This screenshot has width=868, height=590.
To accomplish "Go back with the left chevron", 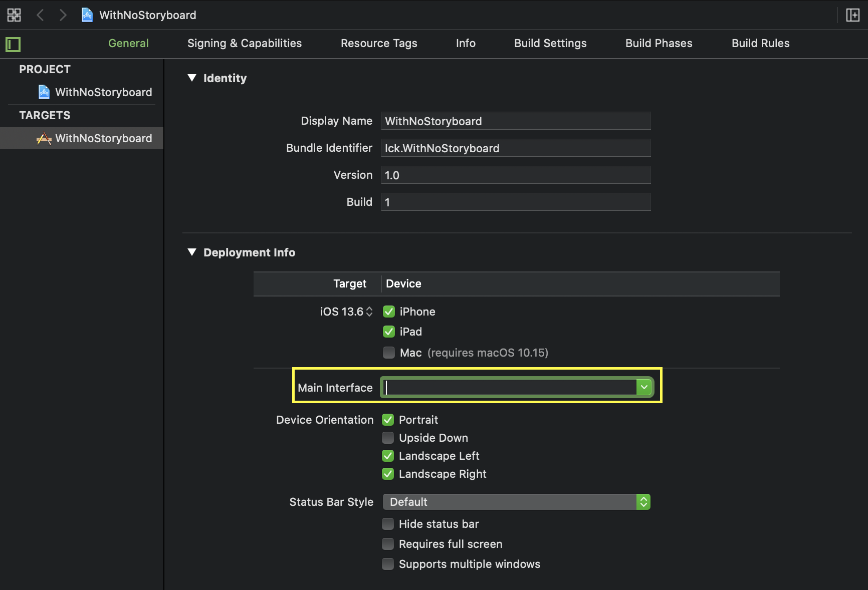I will pyautogui.click(x=41, y=15).
